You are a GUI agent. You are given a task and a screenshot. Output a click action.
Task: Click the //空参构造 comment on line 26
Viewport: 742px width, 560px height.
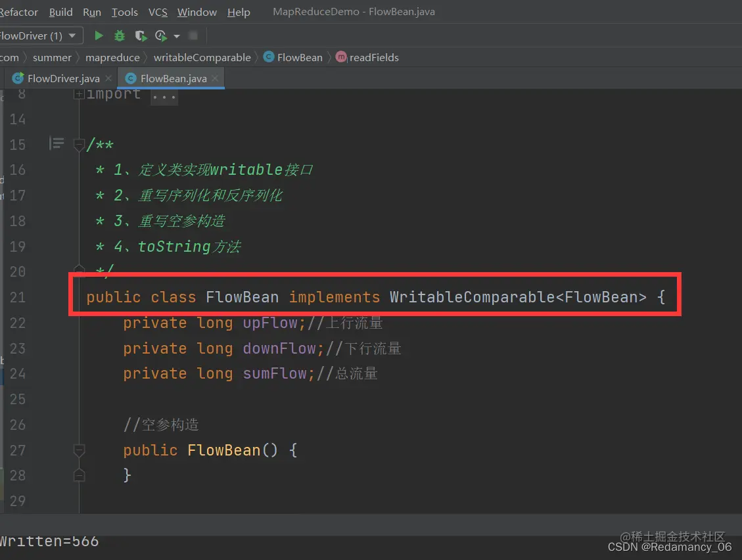pos(161,425)
